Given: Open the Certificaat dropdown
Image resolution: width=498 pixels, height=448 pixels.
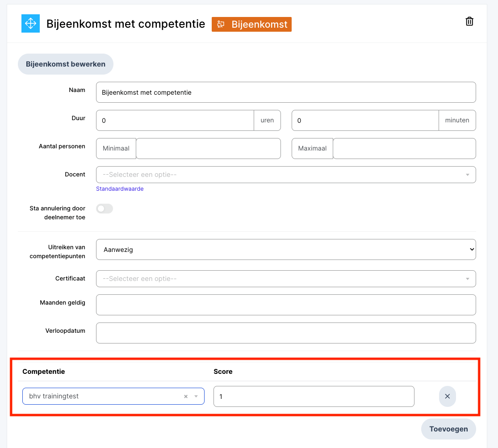Looking at the screenshot, I should [x=286, y=279].
